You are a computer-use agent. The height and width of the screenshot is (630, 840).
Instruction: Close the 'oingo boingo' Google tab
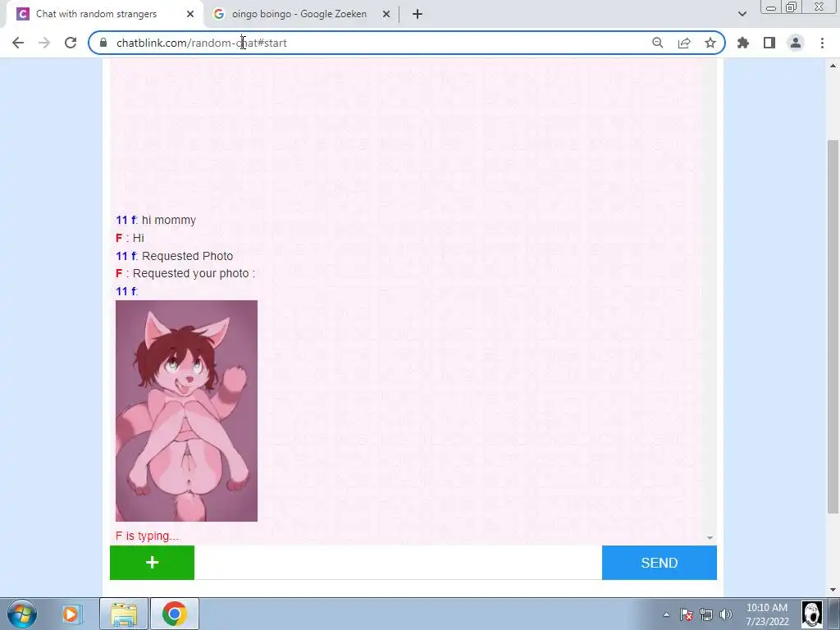386,14
